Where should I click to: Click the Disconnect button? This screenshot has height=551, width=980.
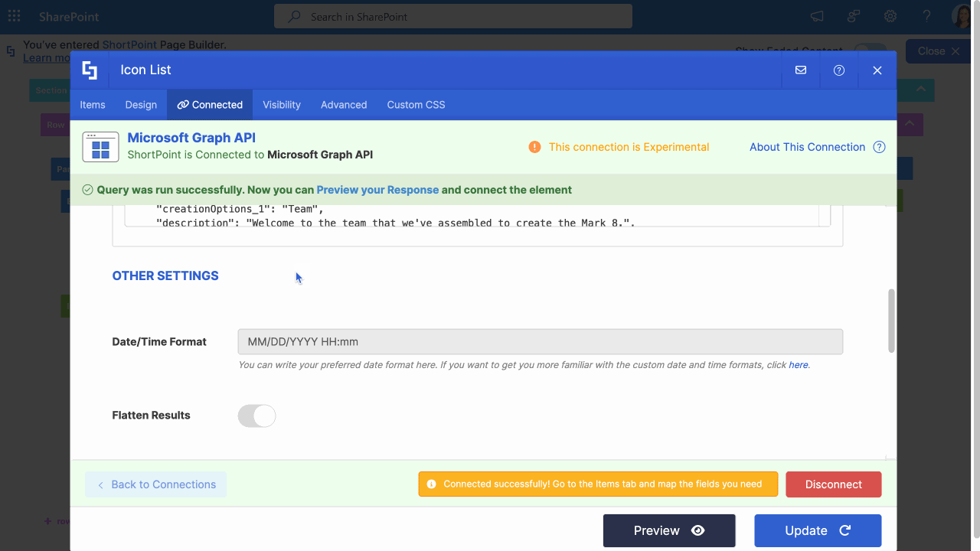pyautogui.click(x=834, y=484)
